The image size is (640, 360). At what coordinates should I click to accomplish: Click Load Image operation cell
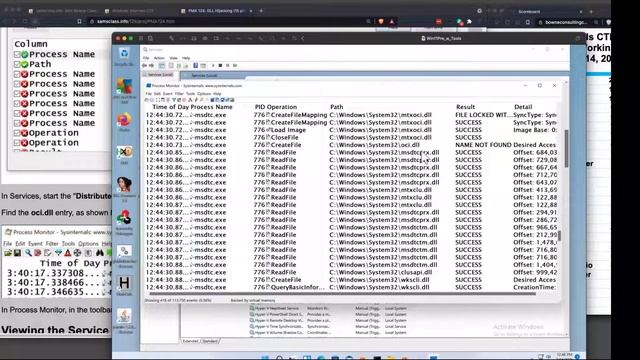[289, 130]
